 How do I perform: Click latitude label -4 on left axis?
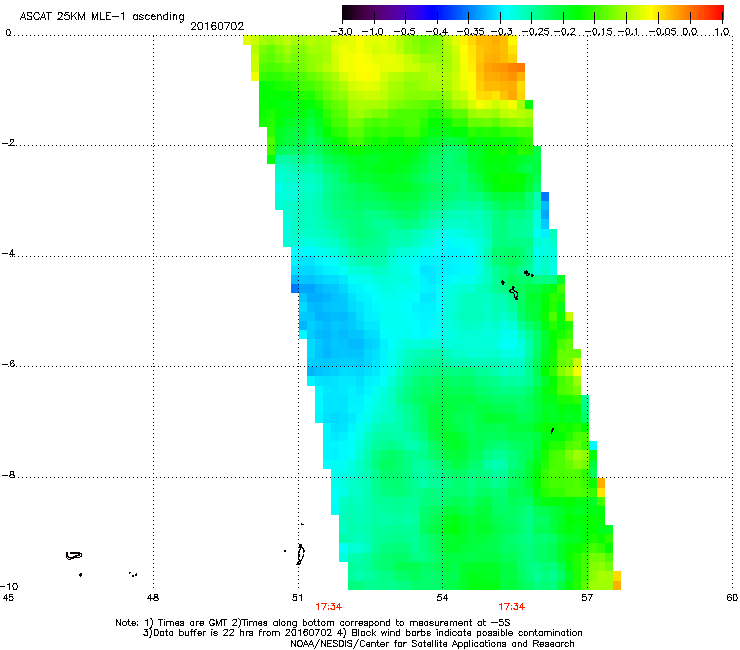[x=9, y=253]
